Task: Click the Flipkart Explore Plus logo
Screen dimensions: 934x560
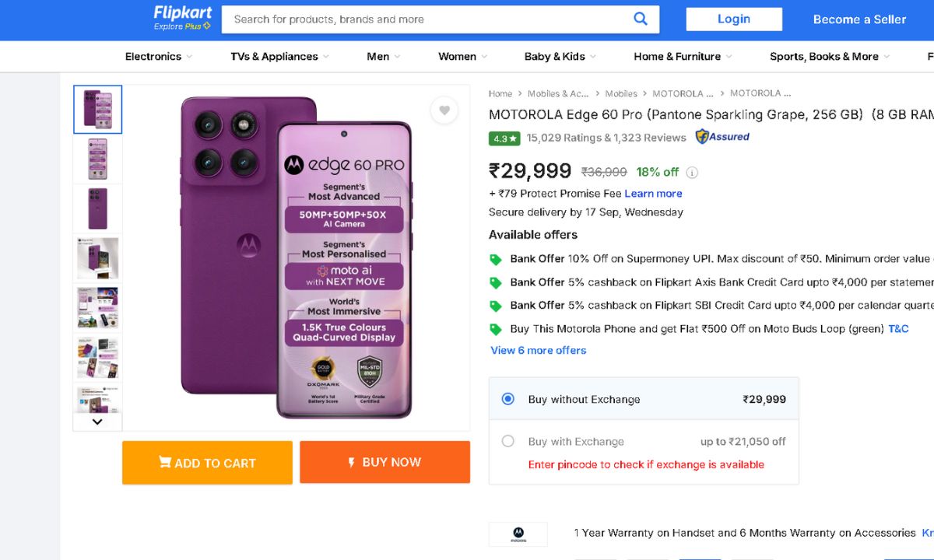Action: [x=182, y=18]
